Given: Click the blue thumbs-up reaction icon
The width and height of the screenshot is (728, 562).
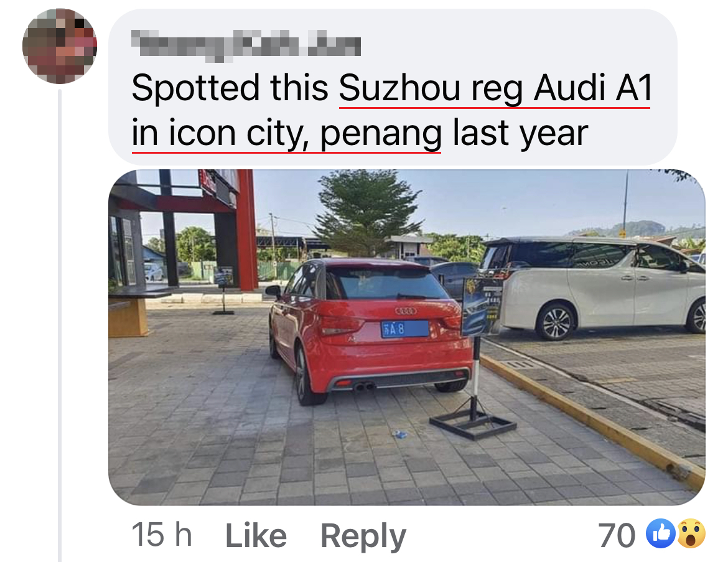Looking at the screenshot, I should 661,533.
